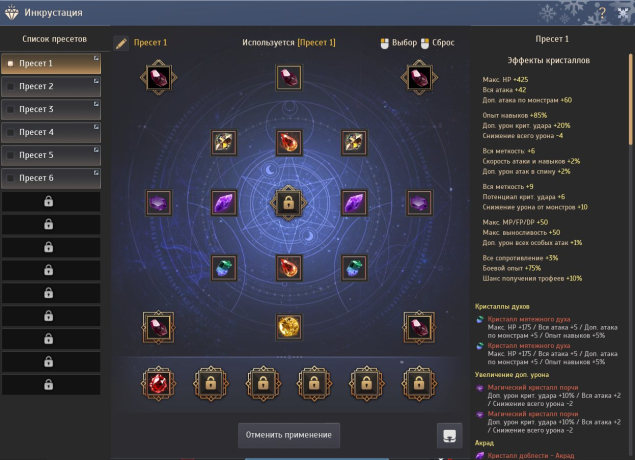Click the inventory icon beside Отменить применение
Image resolution: width=635 pixels, height=460 pixels.
pyautogui.click(x=450, y=435)
